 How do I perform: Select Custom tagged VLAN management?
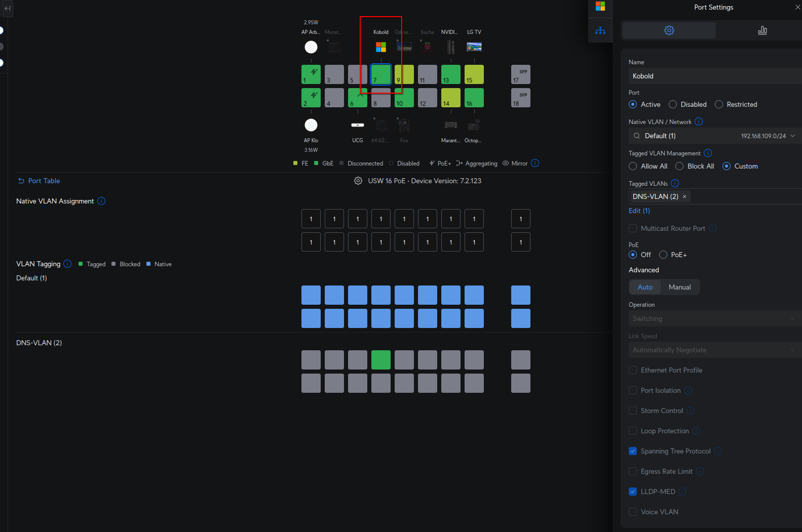coord(727,166)
